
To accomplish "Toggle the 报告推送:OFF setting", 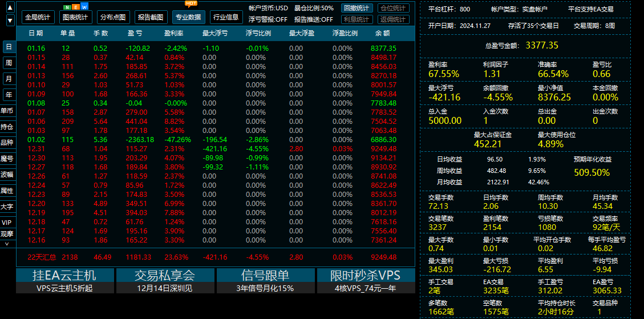I will click(314, 19).
